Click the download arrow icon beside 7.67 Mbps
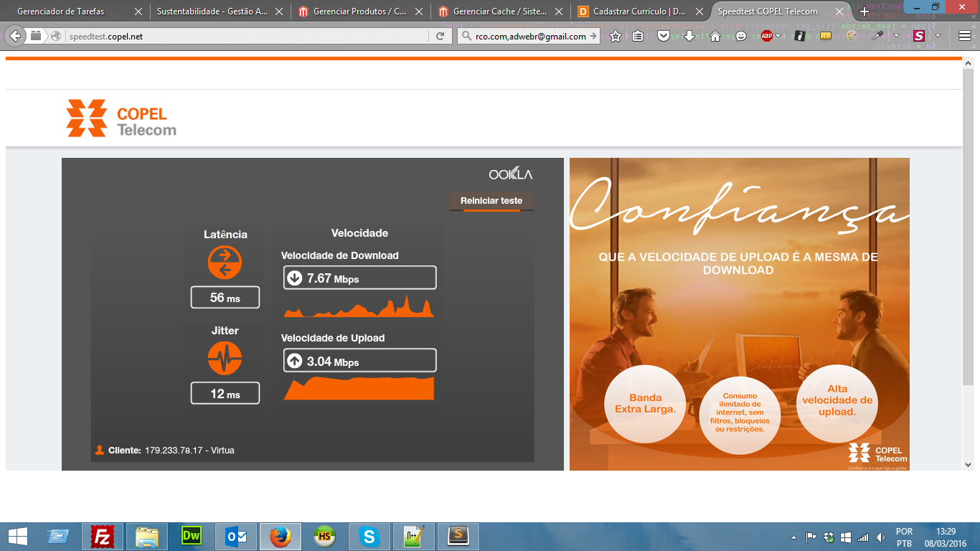 click(x=294, y=278)
